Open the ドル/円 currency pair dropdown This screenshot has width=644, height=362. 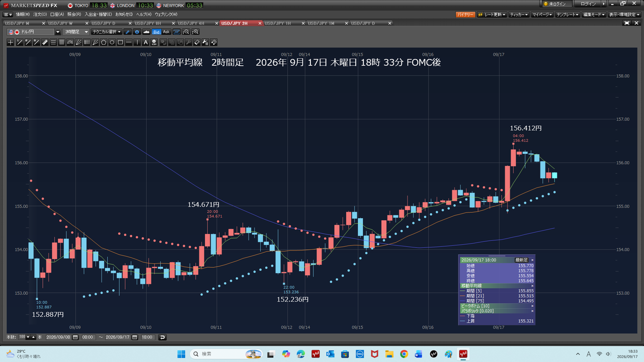click(57, 32)
